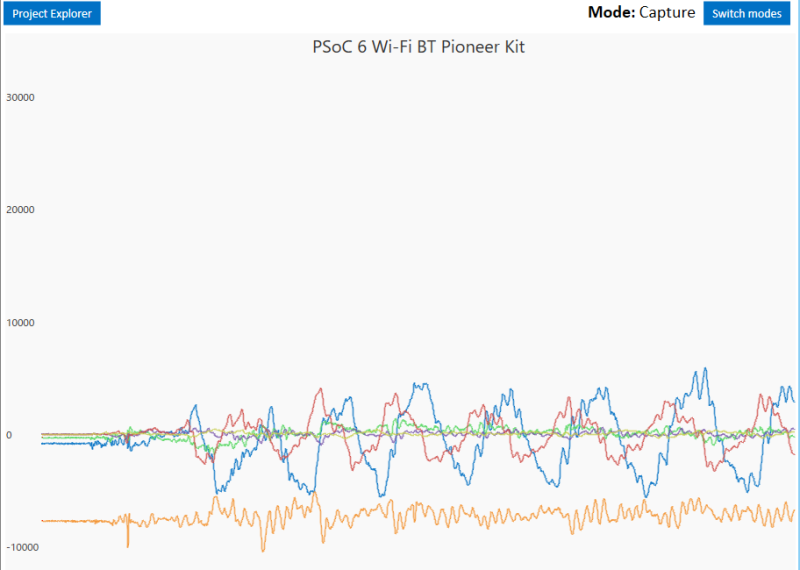Click the 20000 y-axis label
This screenshot has width=800, height=570.
(21, 210)
